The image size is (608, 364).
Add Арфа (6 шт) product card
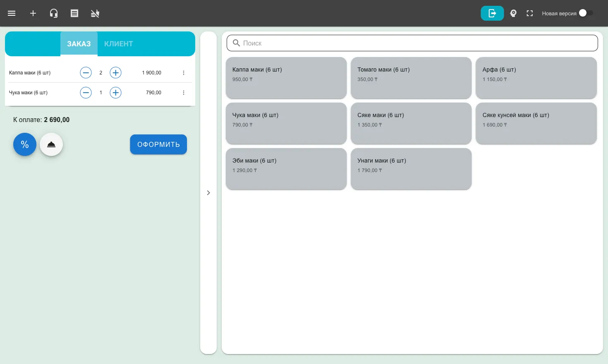tap(536, 78)
